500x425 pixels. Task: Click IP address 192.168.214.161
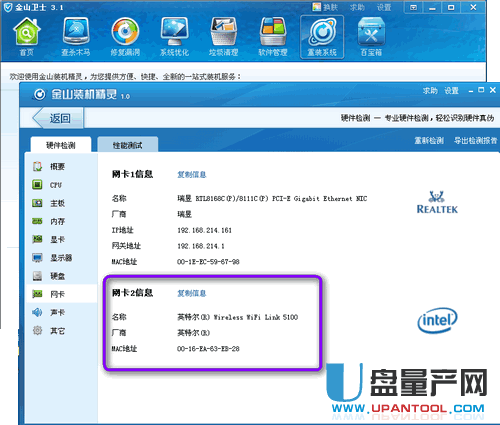(204, 230)
